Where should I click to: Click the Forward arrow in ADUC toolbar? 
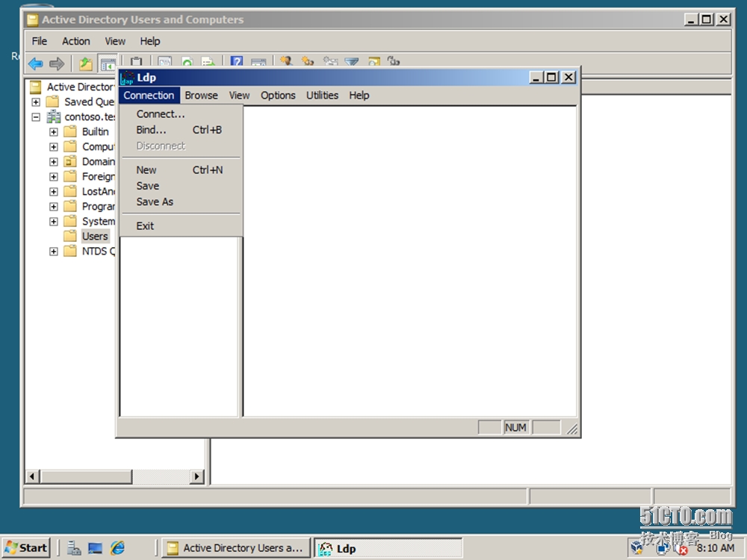[x=57, y=63]
